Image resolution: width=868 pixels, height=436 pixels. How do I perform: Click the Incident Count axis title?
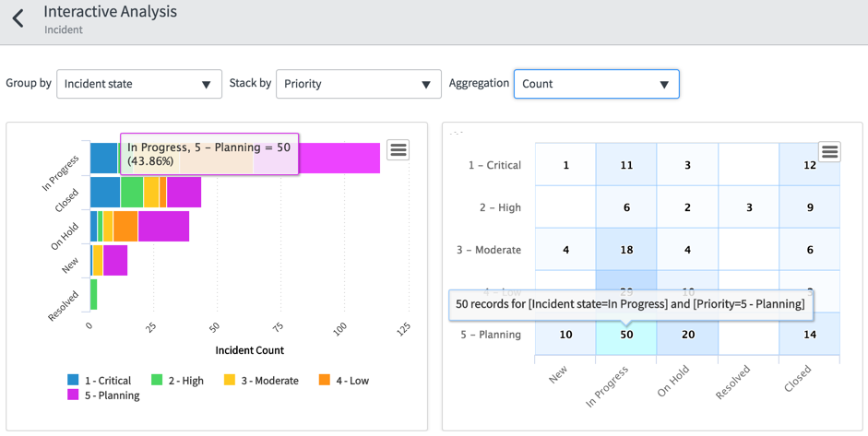tap(249, 350)
